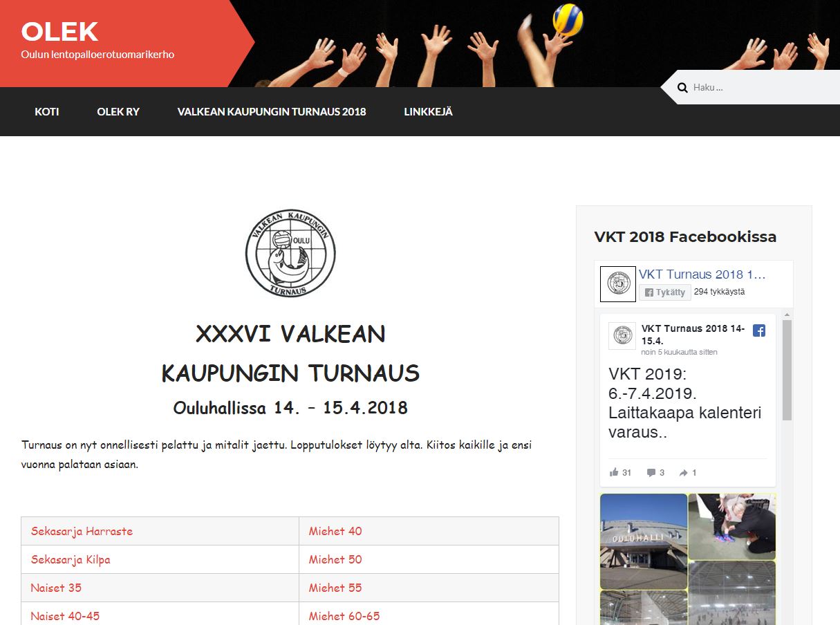Click the 'Ouluhallissa 14. – 15.4.2018' subheading
The image size is (840, 625).
click(x=290, y=407)
